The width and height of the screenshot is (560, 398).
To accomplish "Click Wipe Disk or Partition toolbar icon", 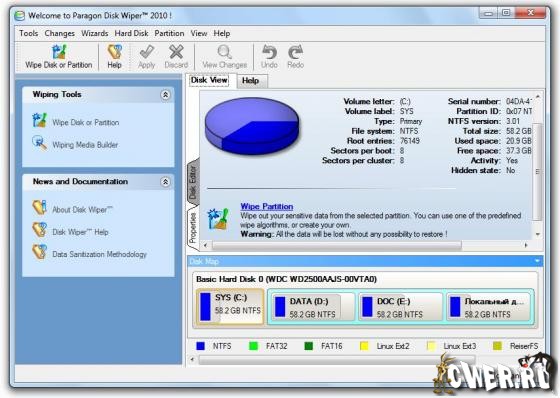I will tap(59, 52).
